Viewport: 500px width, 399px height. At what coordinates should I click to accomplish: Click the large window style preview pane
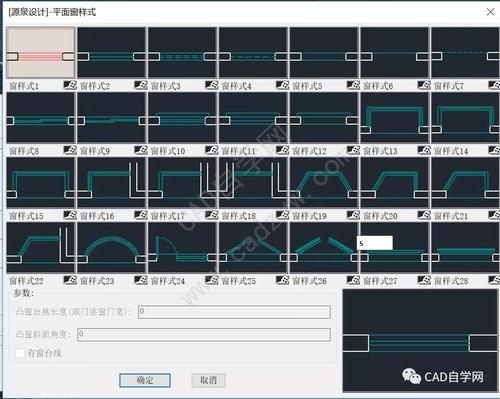420,340
